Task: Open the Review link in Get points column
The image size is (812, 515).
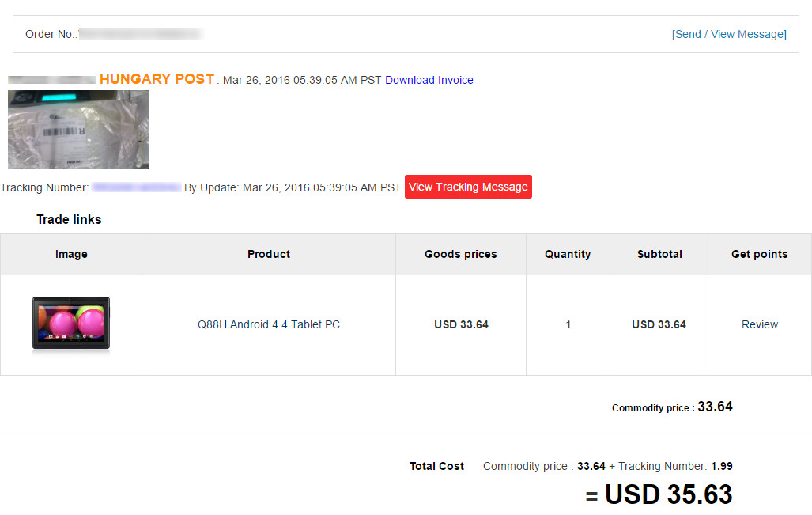Action: tap(759, 324)
